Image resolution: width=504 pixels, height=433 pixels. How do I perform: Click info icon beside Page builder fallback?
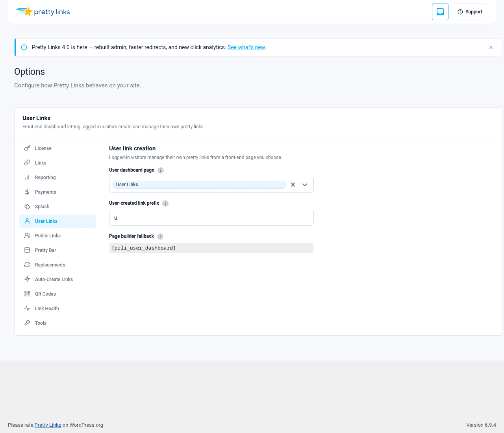(160, 237)
